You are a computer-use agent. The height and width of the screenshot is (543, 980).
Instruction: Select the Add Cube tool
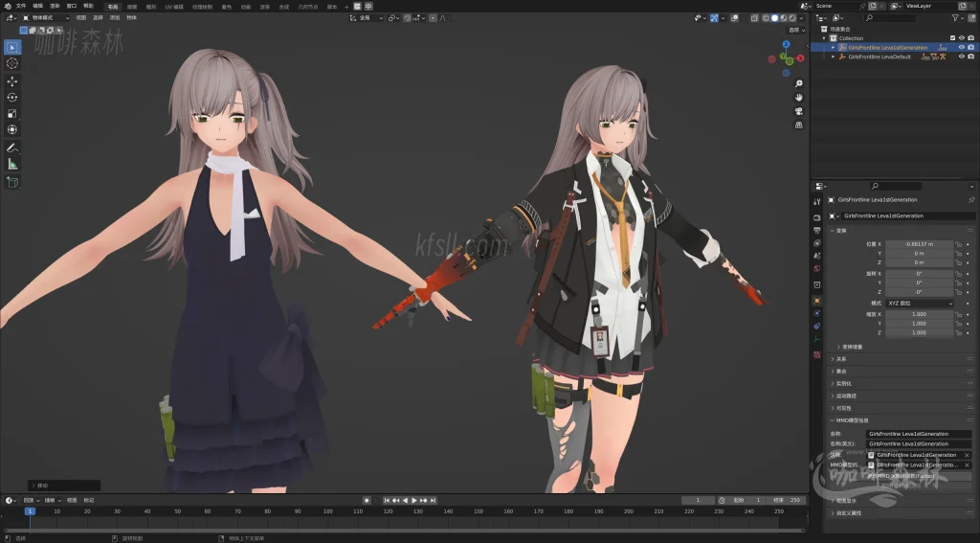click(x=12, y=182)
